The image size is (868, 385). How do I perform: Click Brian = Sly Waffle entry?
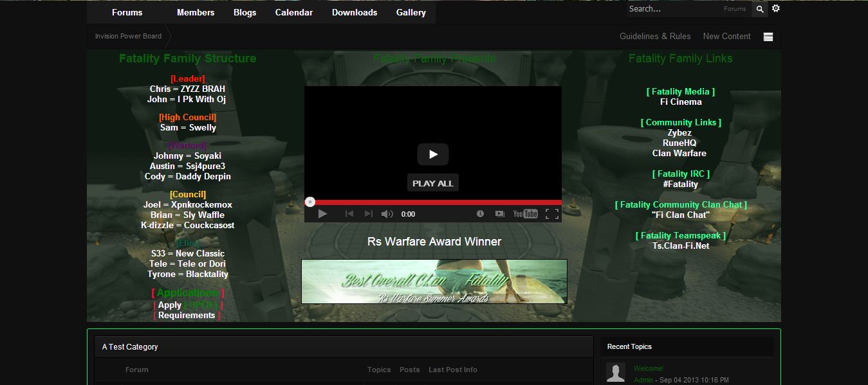coord(187,215)
